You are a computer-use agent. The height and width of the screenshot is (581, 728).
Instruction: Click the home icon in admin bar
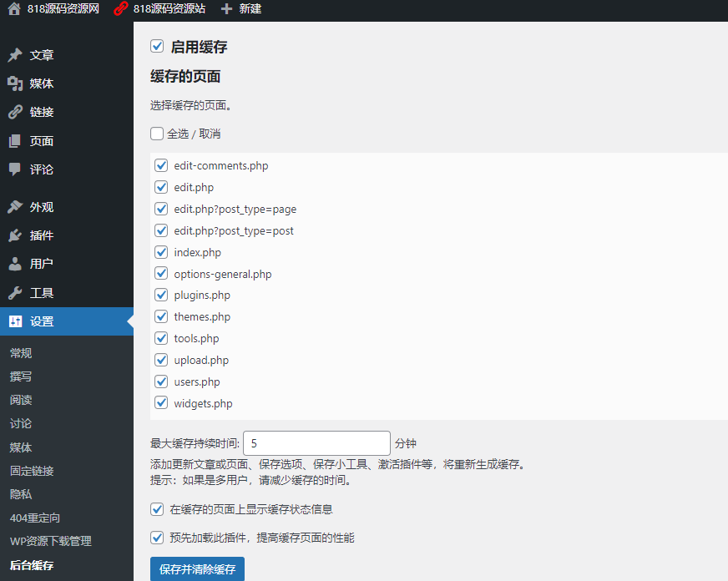pyautogui.click(x=14, y=8)
